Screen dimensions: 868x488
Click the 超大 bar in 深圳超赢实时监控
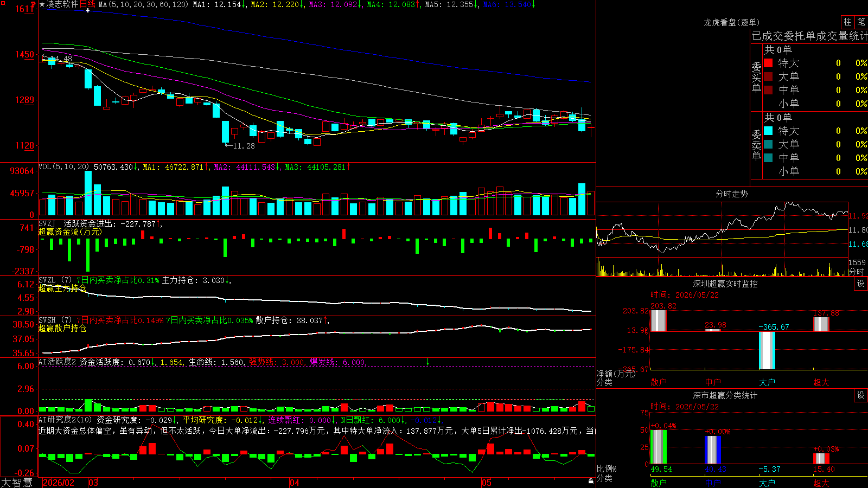point(821,324)
